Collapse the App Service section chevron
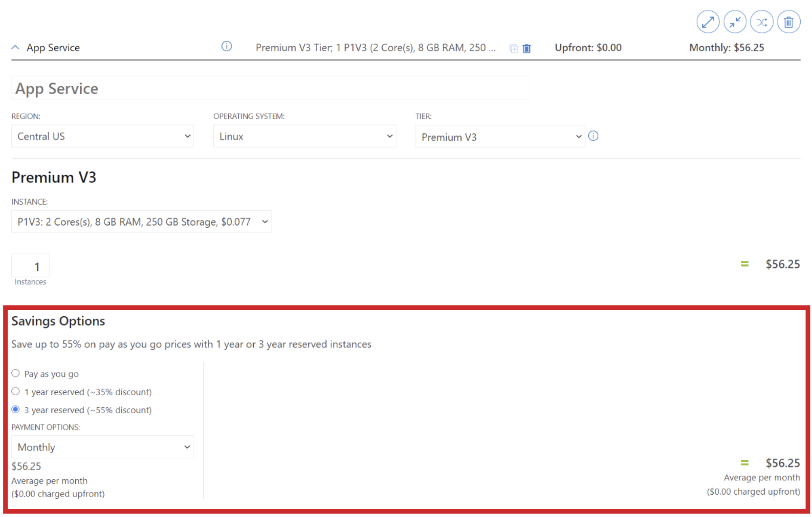 pos(15,47)
